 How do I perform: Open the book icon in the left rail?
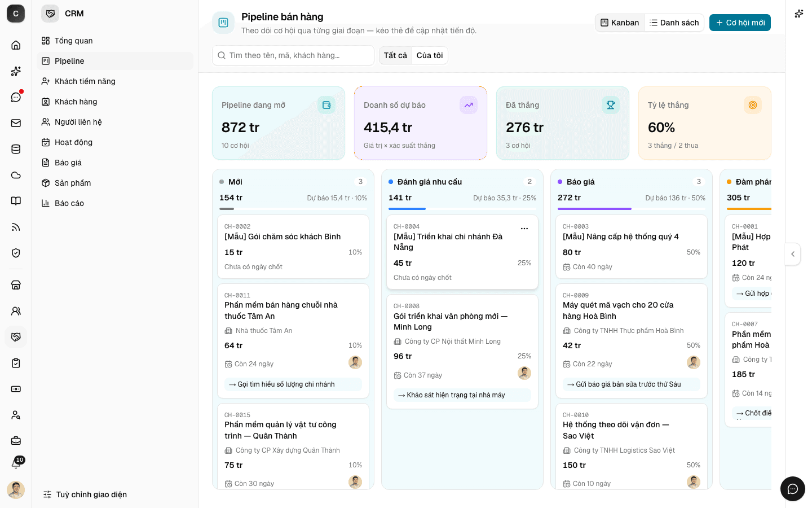point(16,201)
